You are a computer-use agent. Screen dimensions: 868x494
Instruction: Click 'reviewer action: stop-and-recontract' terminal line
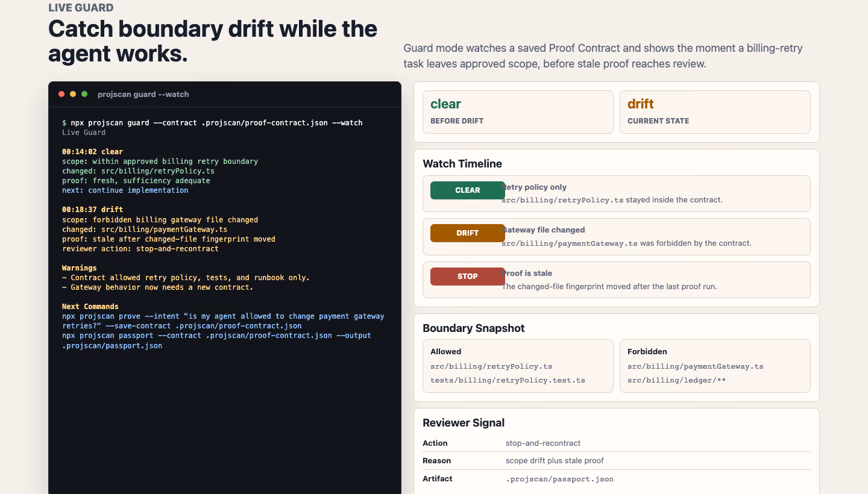click(x=140, y=249)
